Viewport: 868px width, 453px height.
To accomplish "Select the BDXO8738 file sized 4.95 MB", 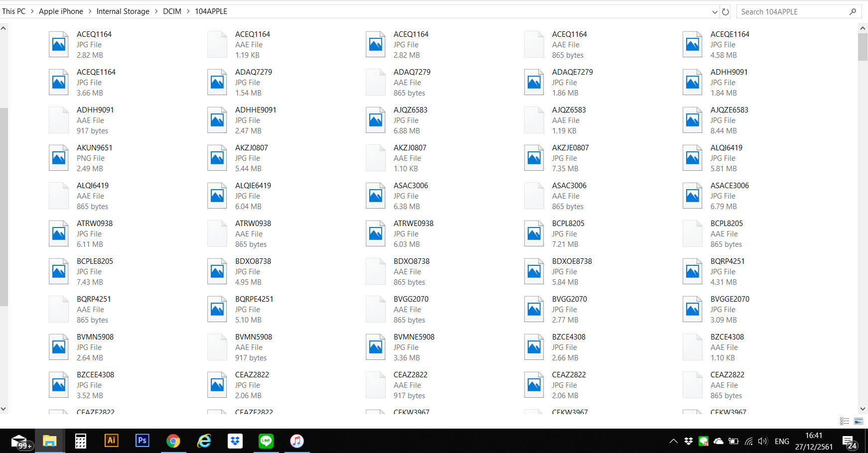I will (x=240, y=271).
